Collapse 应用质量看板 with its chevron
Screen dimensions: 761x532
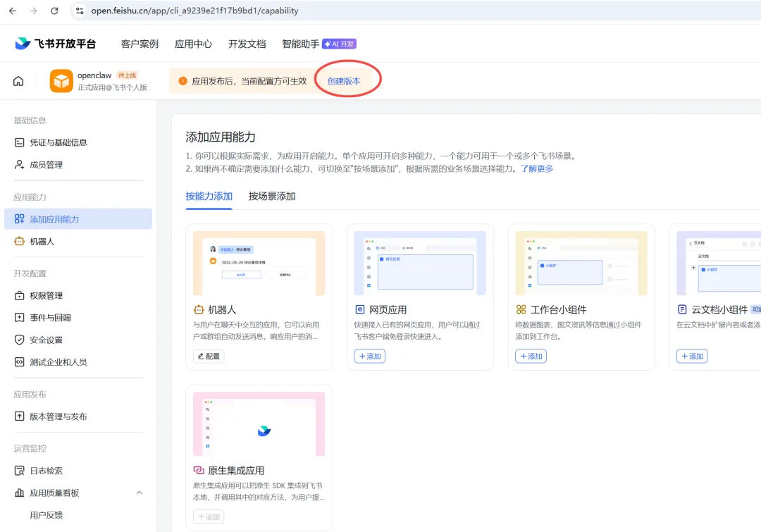(140, 493)
